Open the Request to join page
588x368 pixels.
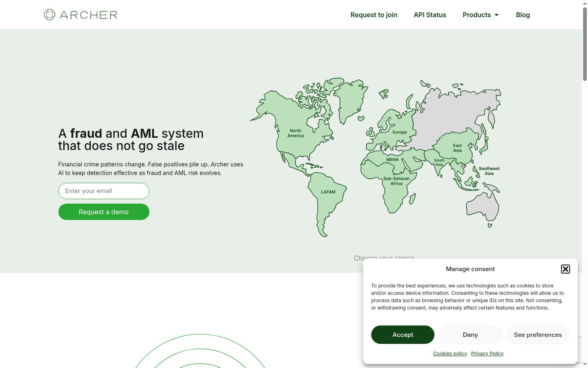tap(374, 15)
